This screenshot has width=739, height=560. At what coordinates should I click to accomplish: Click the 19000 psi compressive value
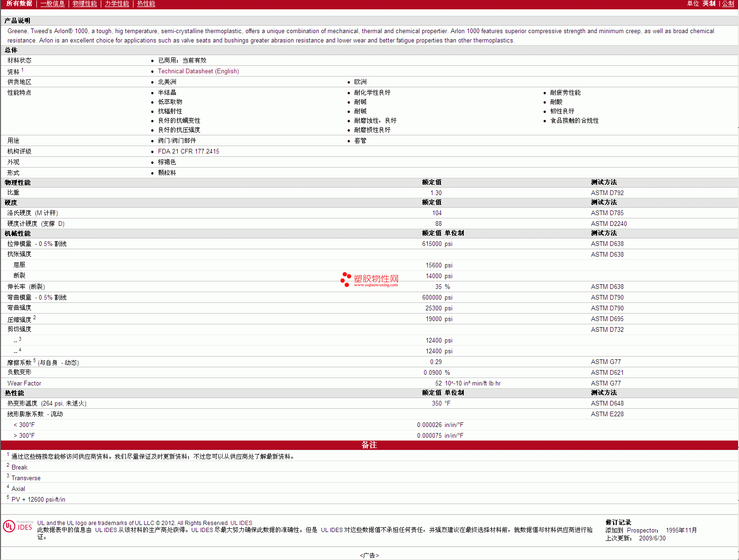[x=439, y=319]
